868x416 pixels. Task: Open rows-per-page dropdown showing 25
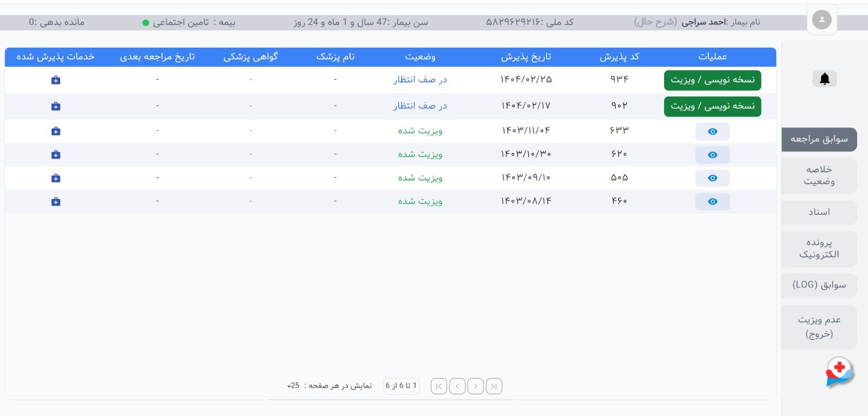[x=293, y=386]
